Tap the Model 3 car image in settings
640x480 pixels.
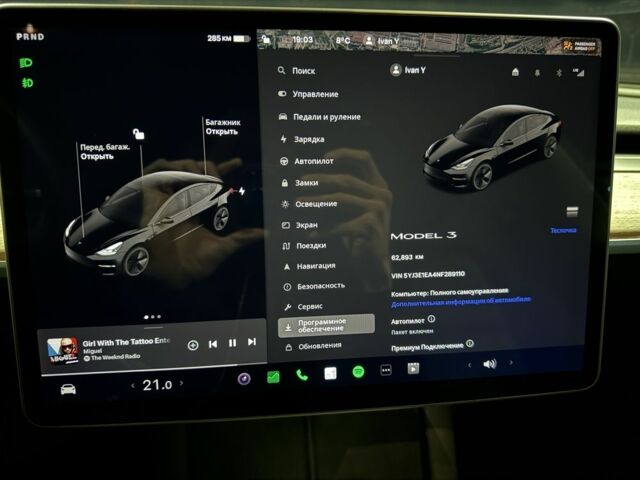[x=491, y=148]
